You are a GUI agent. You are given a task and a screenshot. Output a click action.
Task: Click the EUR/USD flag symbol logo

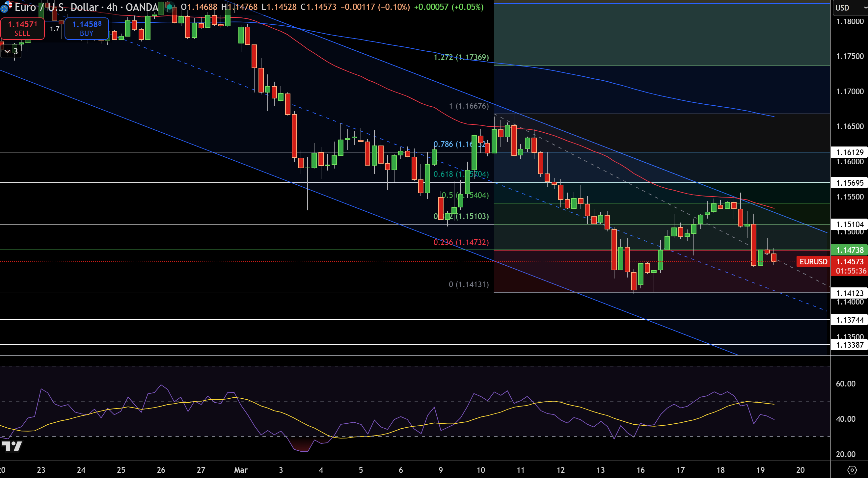pyautogui.click(x=6, y=6)
